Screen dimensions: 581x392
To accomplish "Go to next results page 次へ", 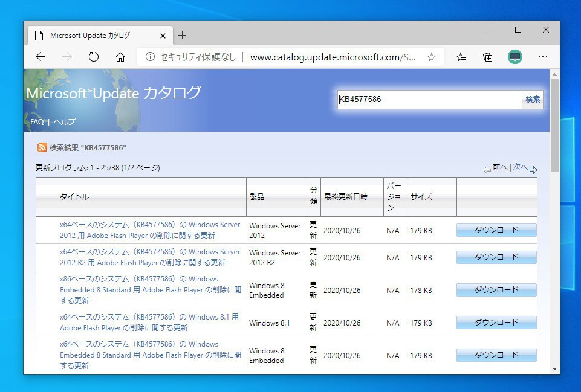I will [521, 167].
